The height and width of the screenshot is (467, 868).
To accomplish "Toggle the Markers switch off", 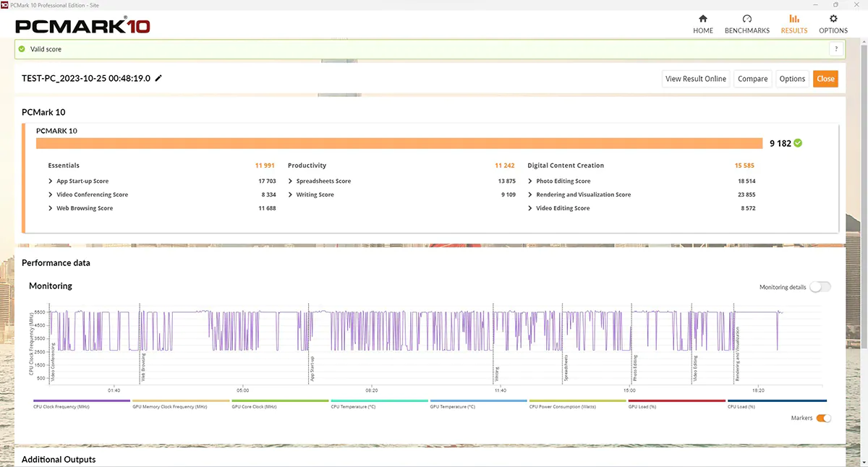I will click(x=823, y=418).
